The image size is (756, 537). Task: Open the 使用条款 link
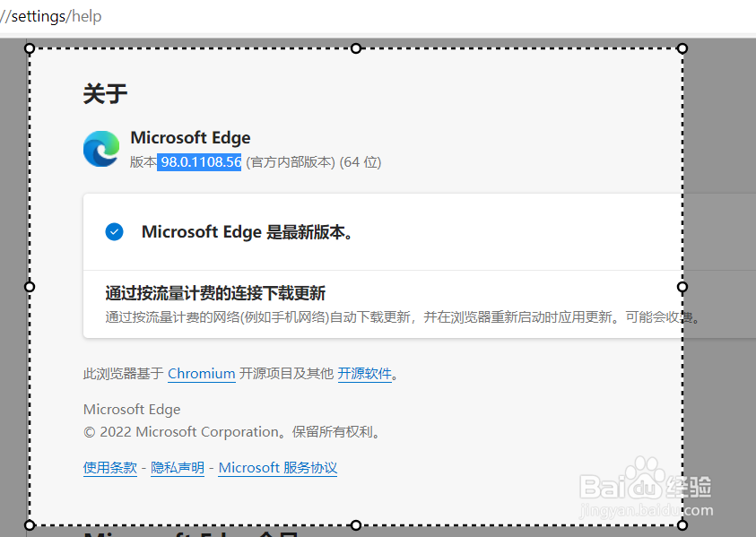110,468
